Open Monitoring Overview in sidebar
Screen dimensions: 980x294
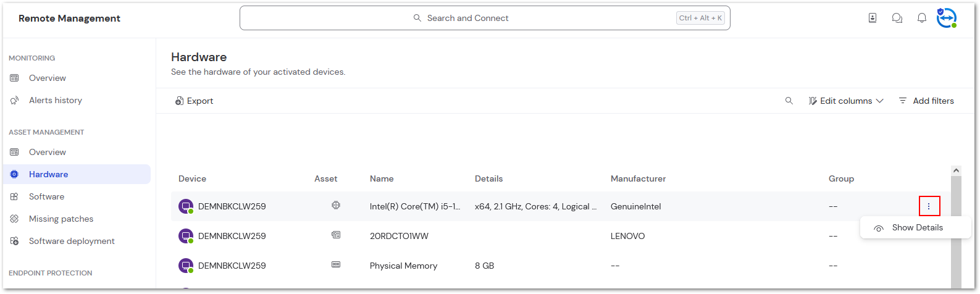click(x=47, y=78)
